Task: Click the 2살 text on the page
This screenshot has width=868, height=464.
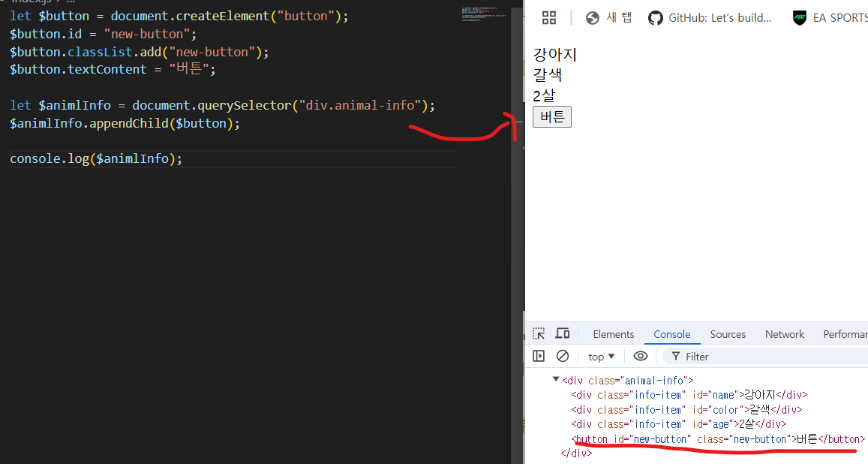Action: coord(544,96)
